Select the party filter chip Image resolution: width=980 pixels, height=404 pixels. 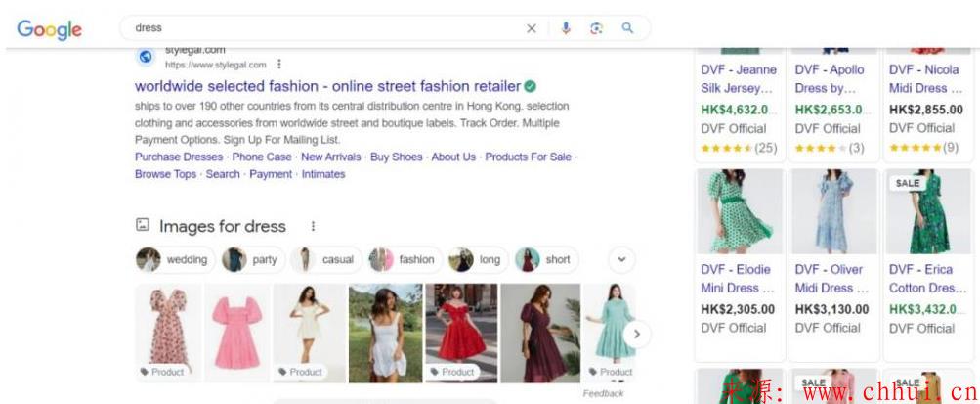point(253,259)
